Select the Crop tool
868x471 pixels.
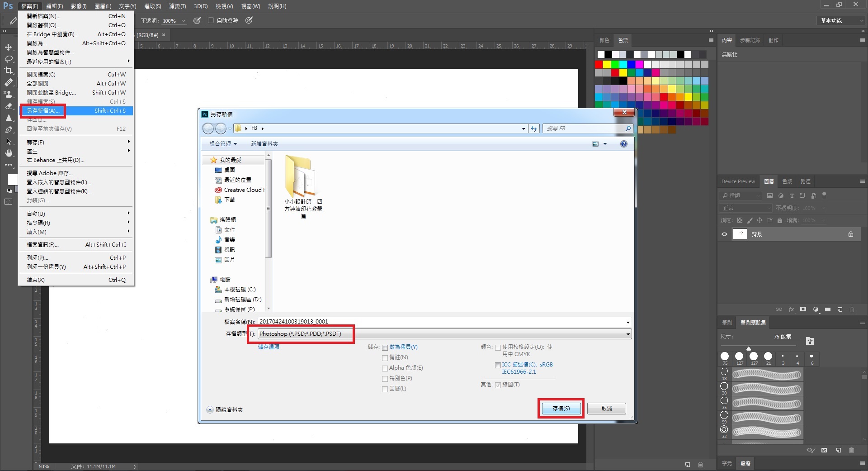pyautogui.click(x=9, y=71)
